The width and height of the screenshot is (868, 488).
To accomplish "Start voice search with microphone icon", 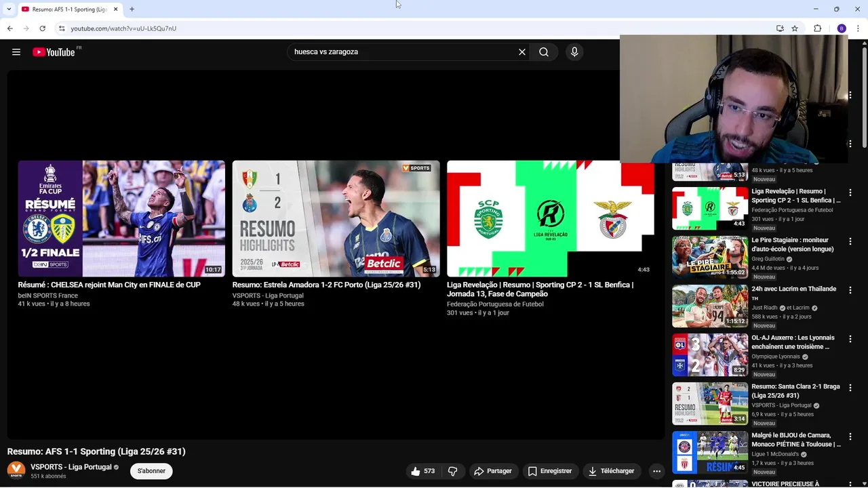I will (574, 52).
